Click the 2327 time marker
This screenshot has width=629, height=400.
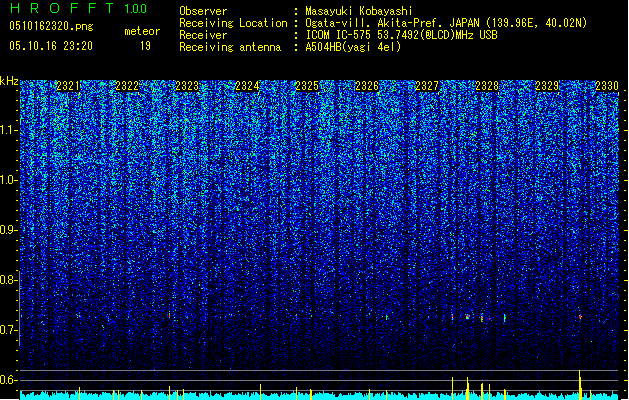427,86
